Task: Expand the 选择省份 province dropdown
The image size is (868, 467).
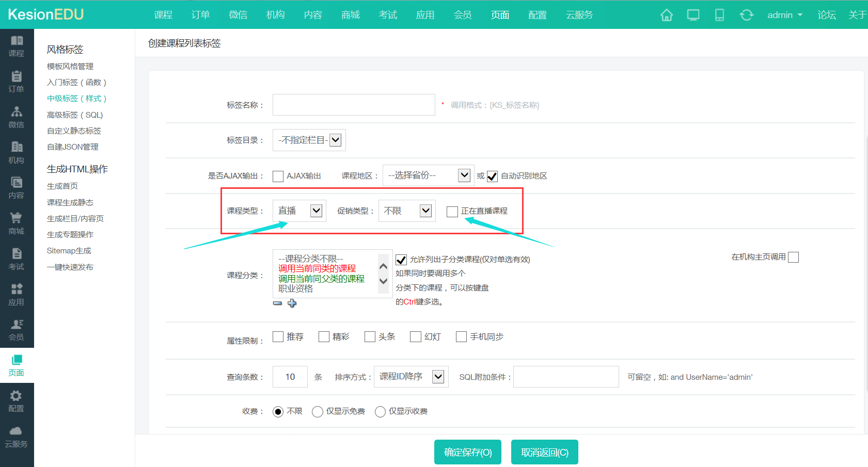Action: (427, 175)
